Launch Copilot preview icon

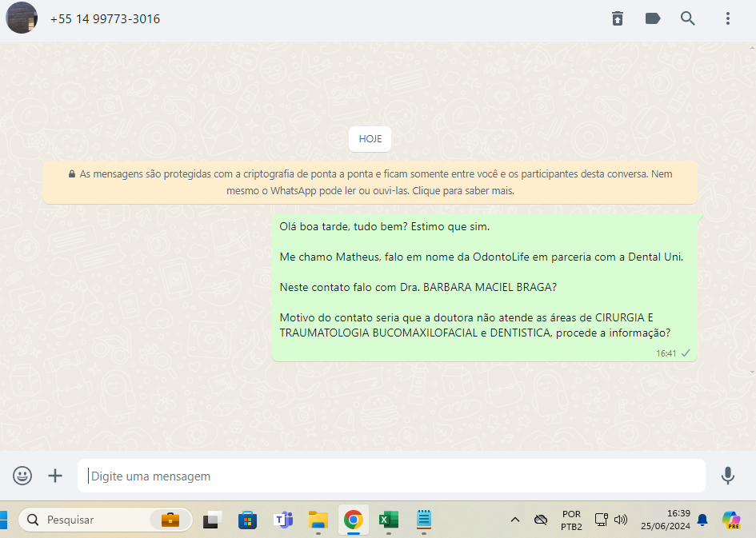point(731,520)
